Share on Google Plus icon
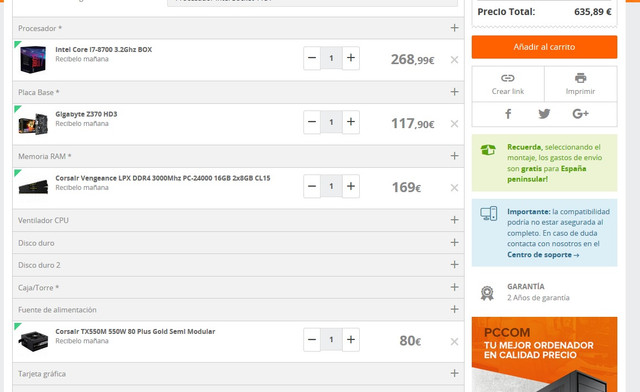The height and width of the screenshot is (392, 640). [x=580, y=114]
